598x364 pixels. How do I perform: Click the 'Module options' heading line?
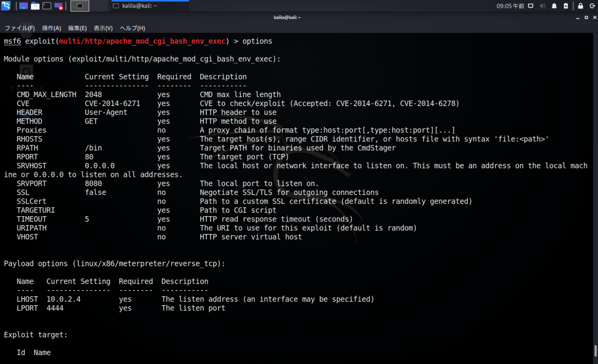pos(142,59)
